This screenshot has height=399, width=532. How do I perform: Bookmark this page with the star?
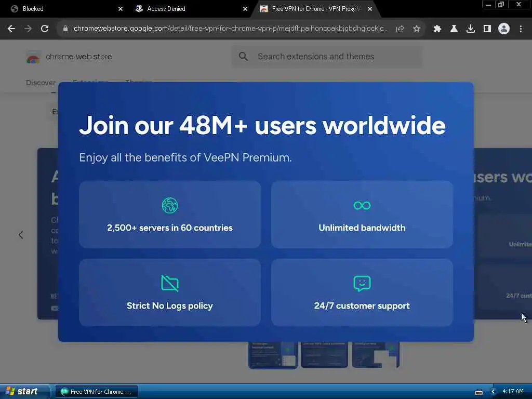(x=417, y=29)
